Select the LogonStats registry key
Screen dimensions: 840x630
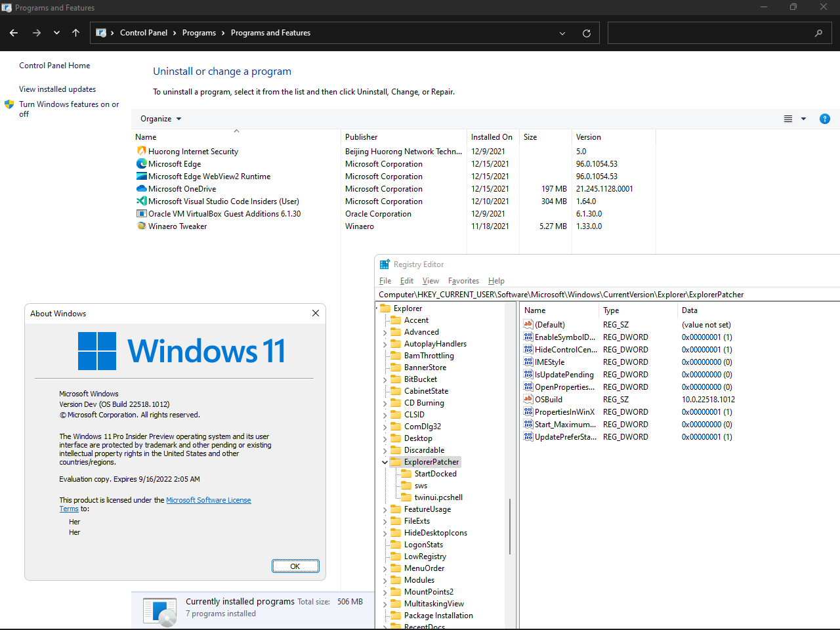(423, 545)
